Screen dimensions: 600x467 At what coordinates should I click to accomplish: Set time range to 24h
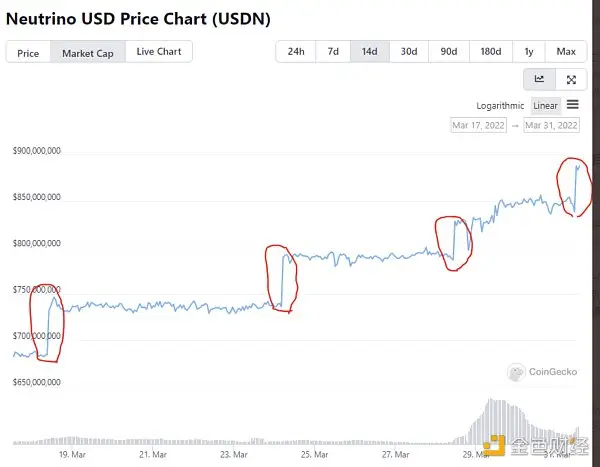click(296, 52)
